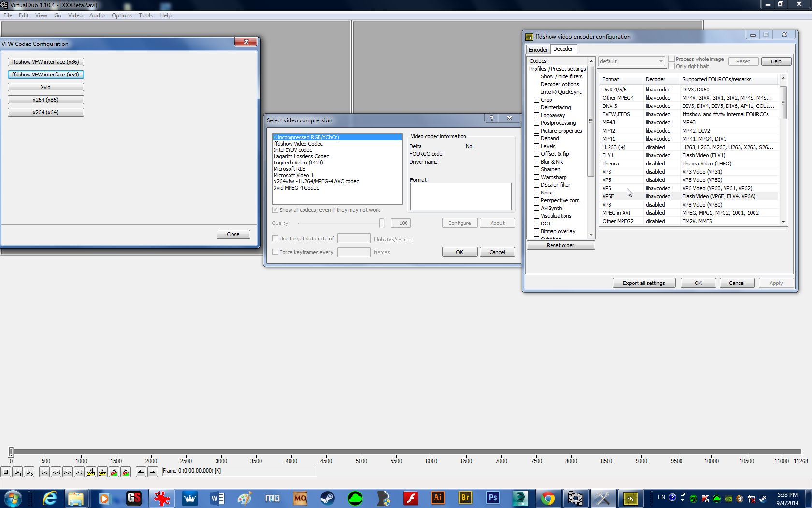Go to the previous keyframe
The width and height of the screenshot is (812, 508).
coord(90,472)
